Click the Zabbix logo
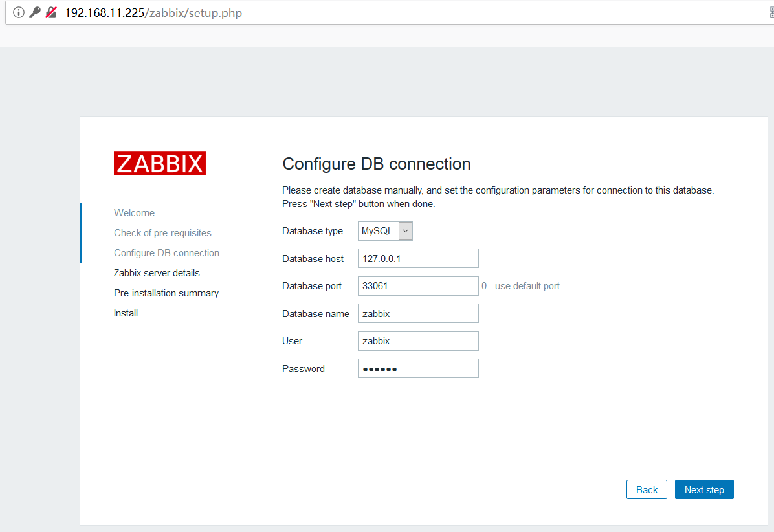 pyautogui.click(x=160, y=163)
